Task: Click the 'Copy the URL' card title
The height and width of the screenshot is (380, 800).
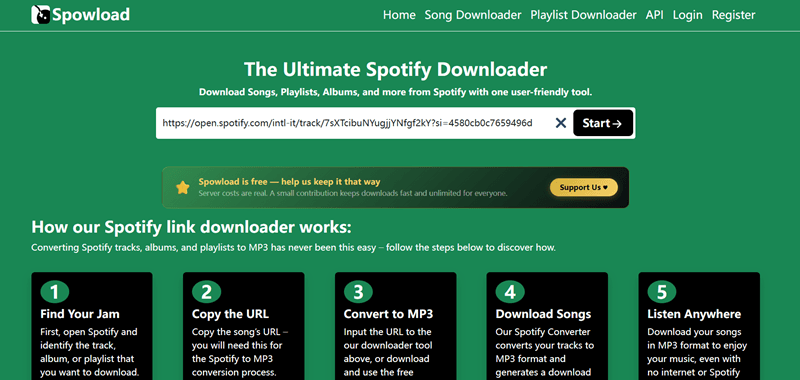Action: pos(230,314)
